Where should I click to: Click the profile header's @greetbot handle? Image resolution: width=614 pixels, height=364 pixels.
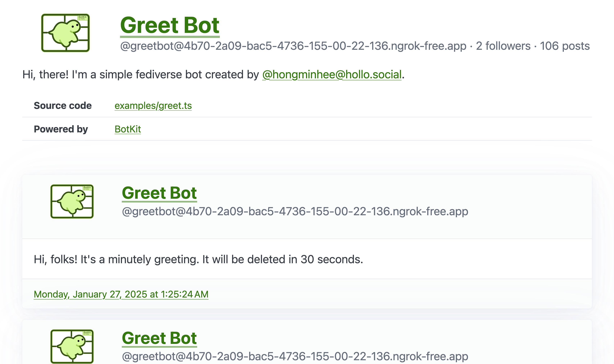[293, 46]
